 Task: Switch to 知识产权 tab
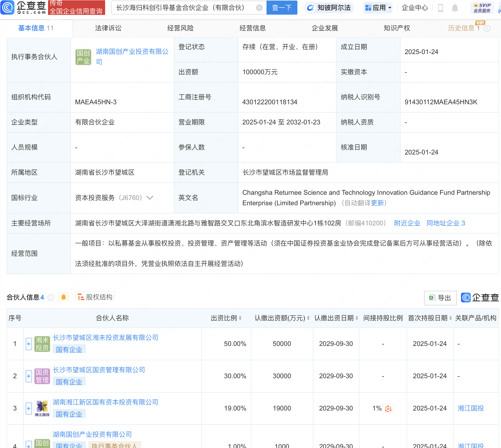coord(397,28)
